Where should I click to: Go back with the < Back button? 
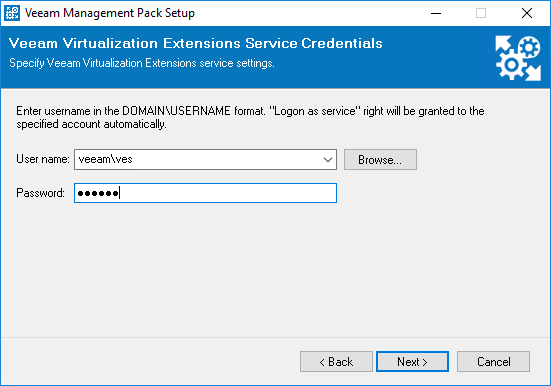[x=336, y=361]
